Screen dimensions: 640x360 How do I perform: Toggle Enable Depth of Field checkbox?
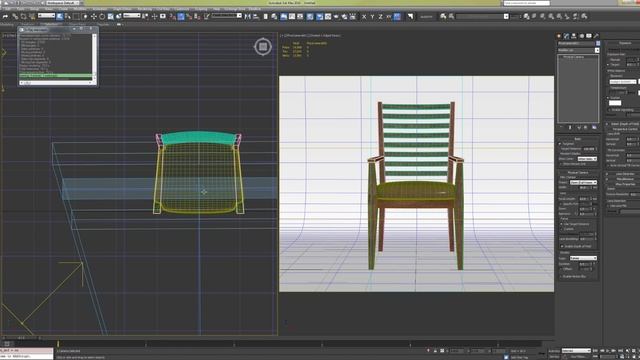[x=562, y=246]
